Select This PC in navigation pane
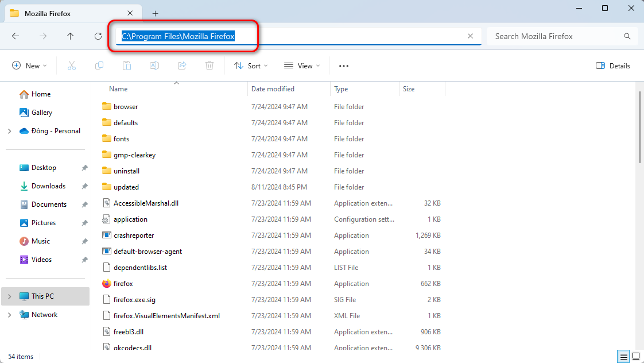Screen dimensions: 644x363 45,296
